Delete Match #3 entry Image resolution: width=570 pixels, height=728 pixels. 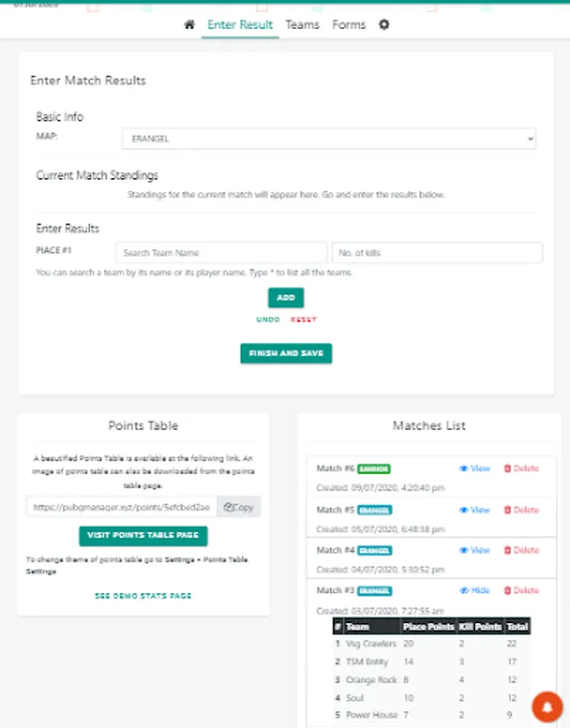(521, 590)
